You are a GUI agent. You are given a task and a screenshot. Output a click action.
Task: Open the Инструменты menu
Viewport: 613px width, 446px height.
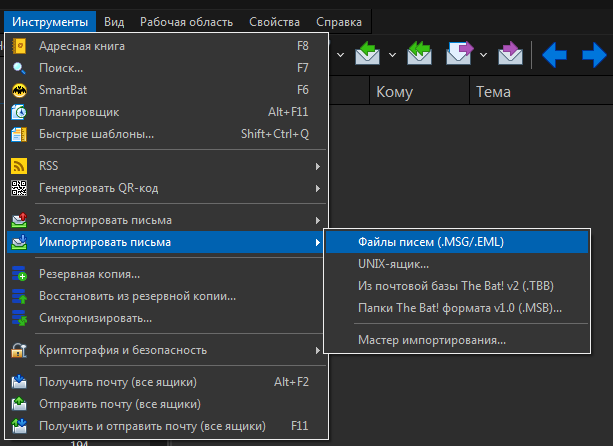[50, 22]
